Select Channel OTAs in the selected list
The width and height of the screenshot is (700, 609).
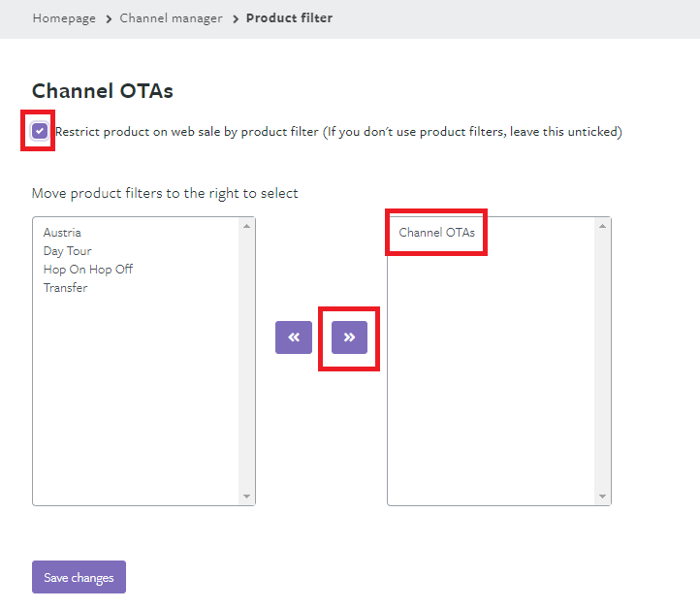point(436,233)
